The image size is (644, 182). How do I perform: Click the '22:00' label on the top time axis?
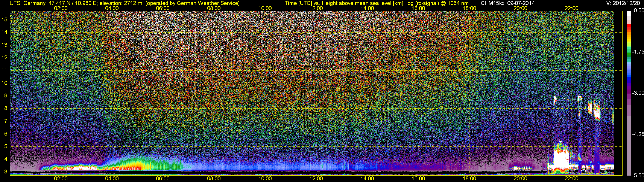[571, 8]
